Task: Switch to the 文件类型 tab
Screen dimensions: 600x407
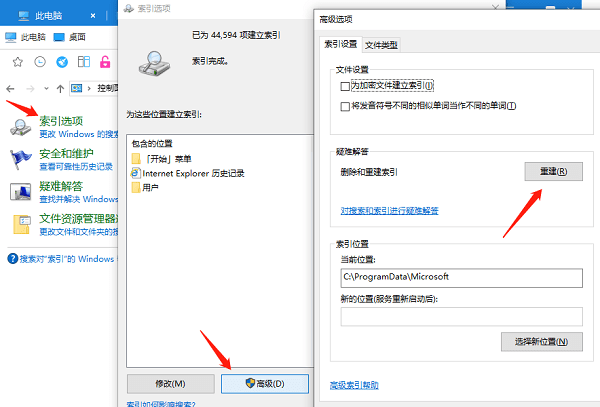Action: pyautogui.click(x=381, y=45)
